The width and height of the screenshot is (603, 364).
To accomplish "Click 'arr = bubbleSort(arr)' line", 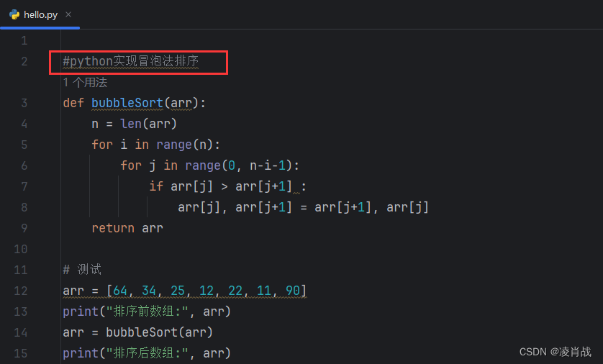I will (x=137, y=332).
